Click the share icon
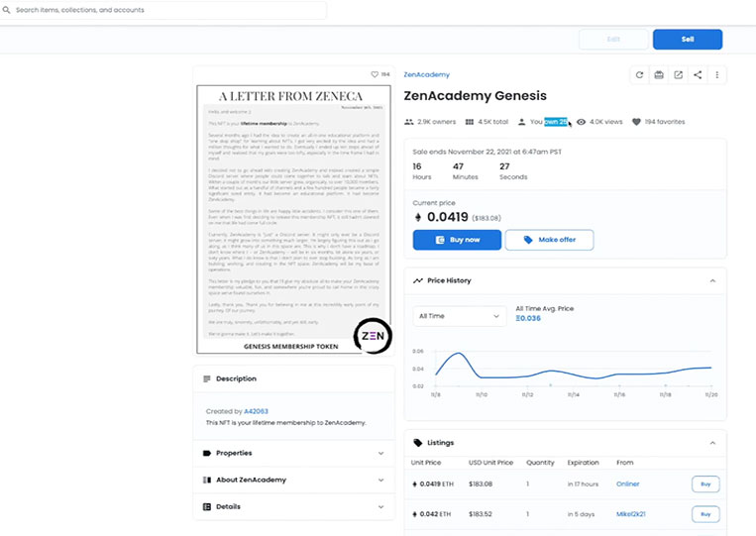Image resolution: width=756 pixels, height=536 pixels. coord(698,74)
